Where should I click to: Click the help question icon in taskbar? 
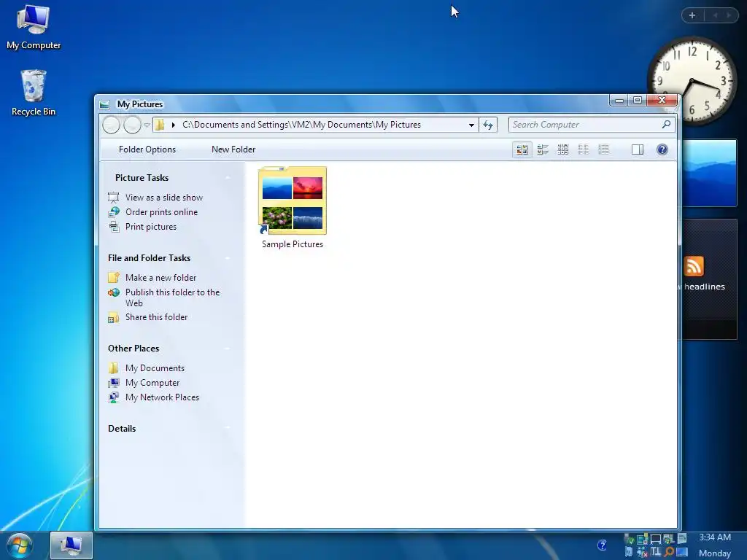tap(602, 545)
